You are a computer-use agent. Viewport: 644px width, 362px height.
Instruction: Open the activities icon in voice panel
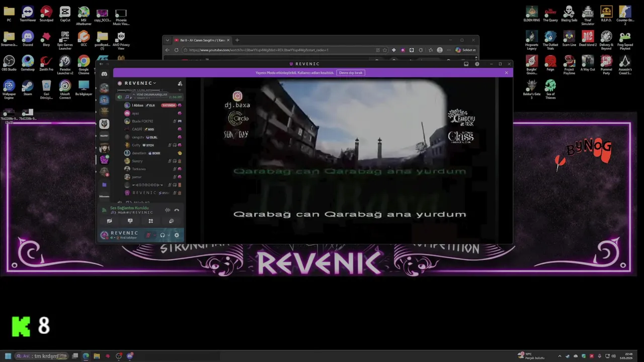click(150, 221)
